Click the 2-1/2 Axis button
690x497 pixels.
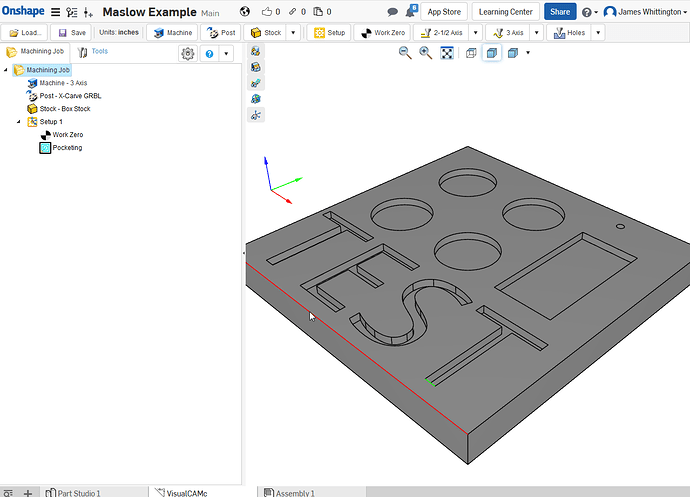[x=441, y=33]
